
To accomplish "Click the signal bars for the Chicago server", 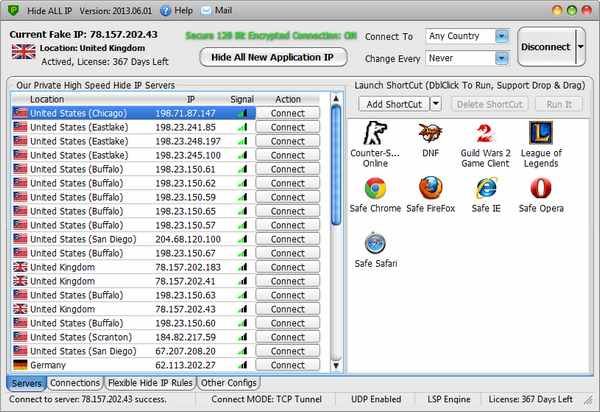I will point(242,113).
